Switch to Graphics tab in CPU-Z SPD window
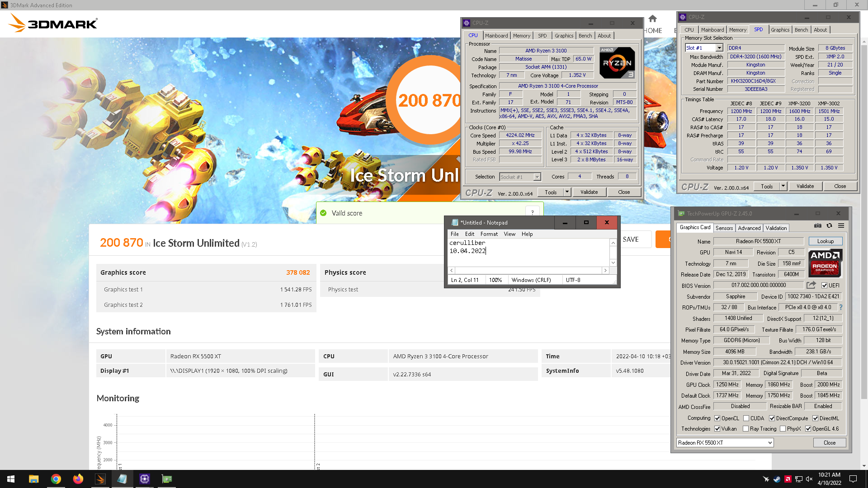Viewport: 868px width, 488px height. 780,30
